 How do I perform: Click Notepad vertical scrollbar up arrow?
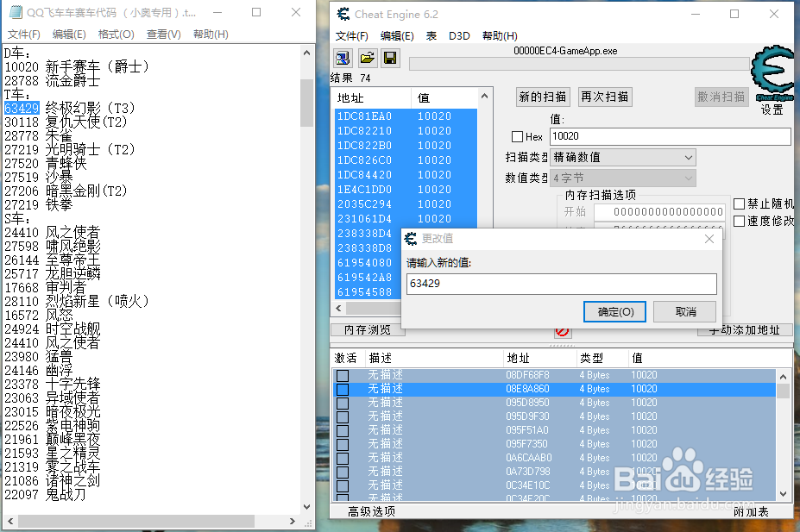[x=306, y=53]
